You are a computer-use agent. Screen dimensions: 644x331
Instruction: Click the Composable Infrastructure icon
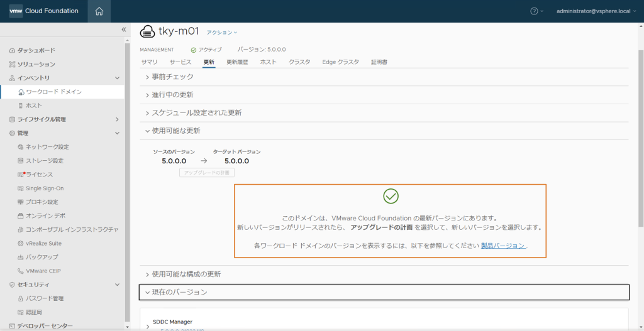coord(21,230)
